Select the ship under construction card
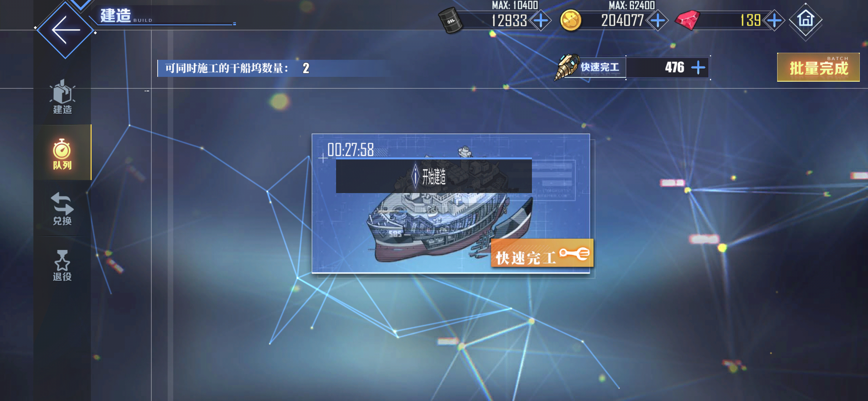The height and width of the screenshot is (401, 868). [x=451, y=203]
